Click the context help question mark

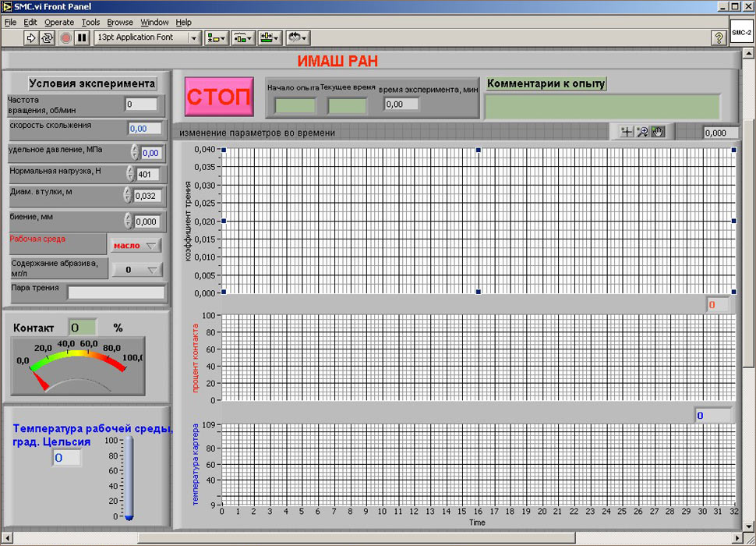click(719, 37)
